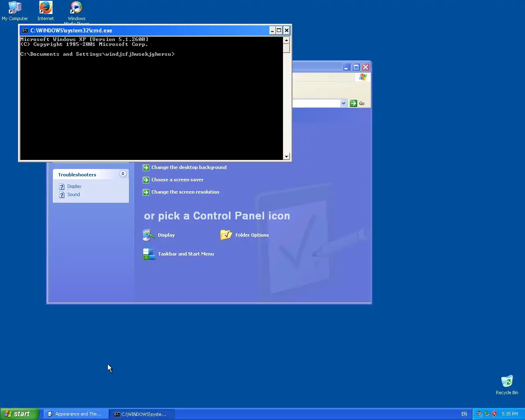
Task: Click the Go button in the address bar
Action: click(357, 103)
